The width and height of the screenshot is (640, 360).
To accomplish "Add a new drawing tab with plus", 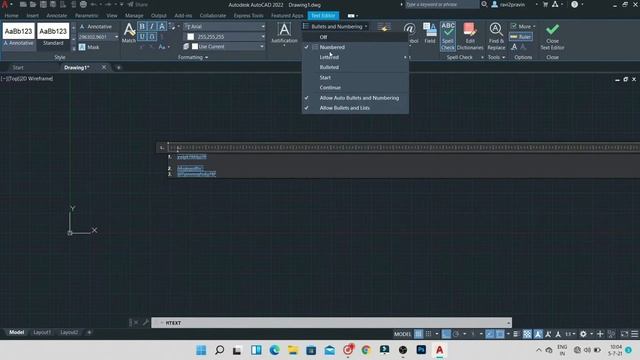I will point(119,68).
